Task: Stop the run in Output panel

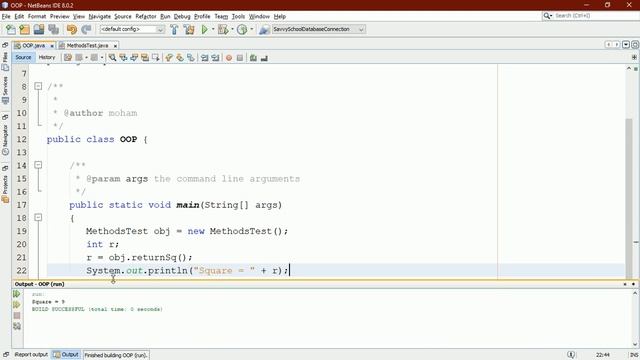Action: (17, 316)
